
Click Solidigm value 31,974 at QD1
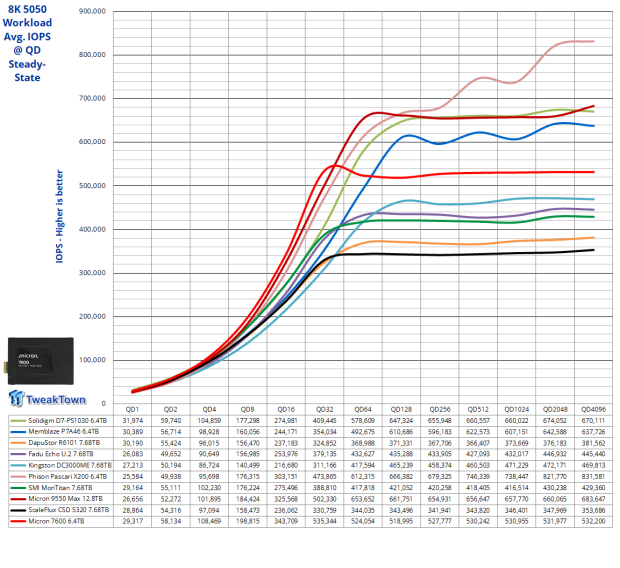coord(132,420)
